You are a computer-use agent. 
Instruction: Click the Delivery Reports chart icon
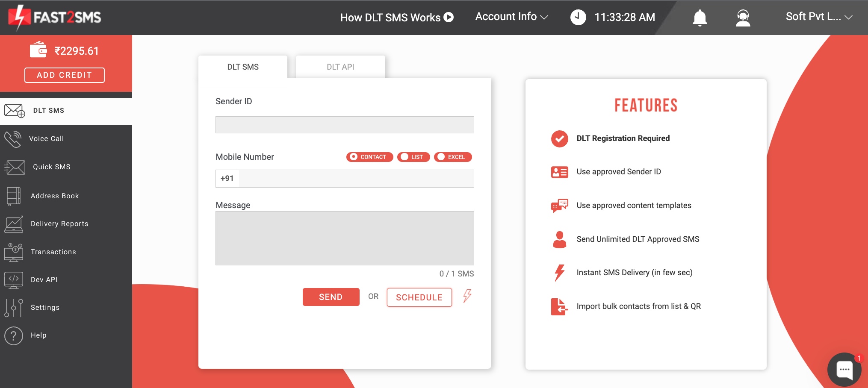click(x=14, y=224)
